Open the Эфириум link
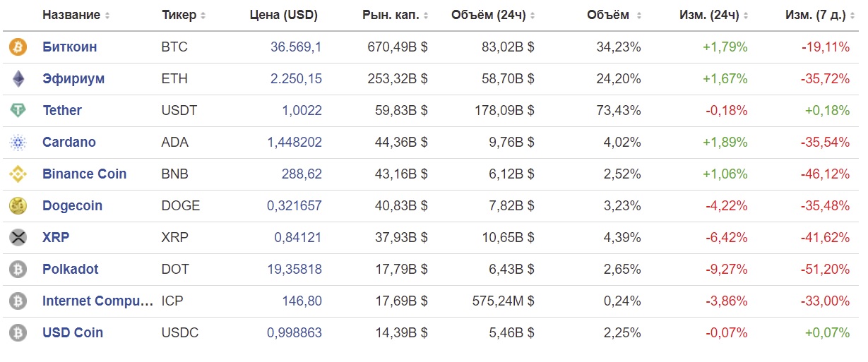The height and width of the screenshot is (362, 868). (73, 79)
